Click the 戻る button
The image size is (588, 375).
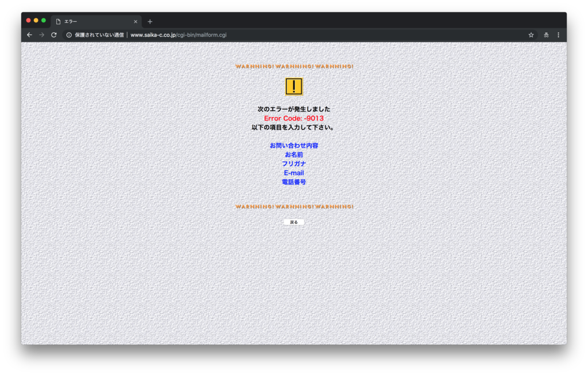coord(294,222)
